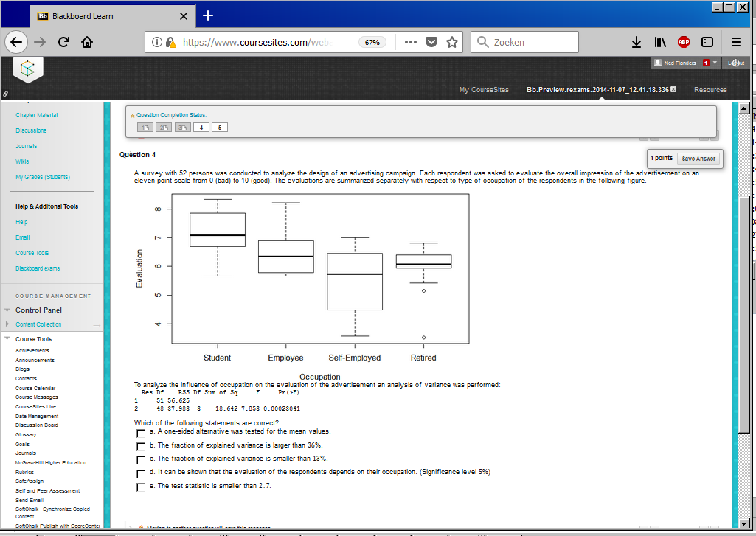Open SafeAssign course tool
The width and height of the screenshot is (756, 536).
pyautogui.click(x=30, y=481)
